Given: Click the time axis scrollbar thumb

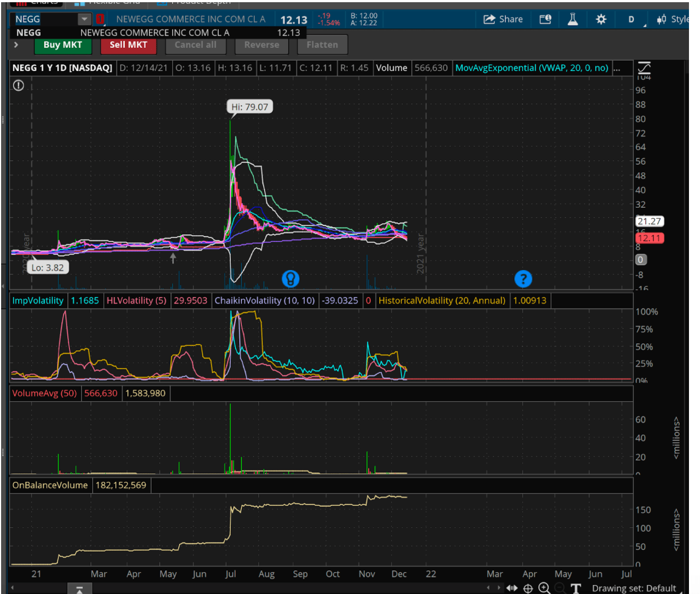Looking at the screenshot, I should (79, 589).
